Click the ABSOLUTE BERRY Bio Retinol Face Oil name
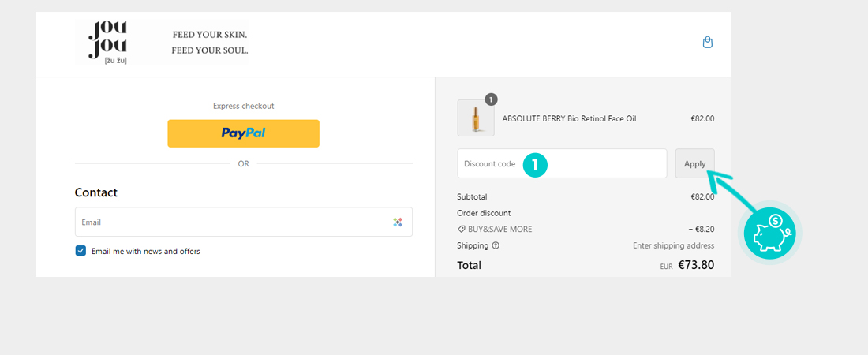 click(569, 118)
